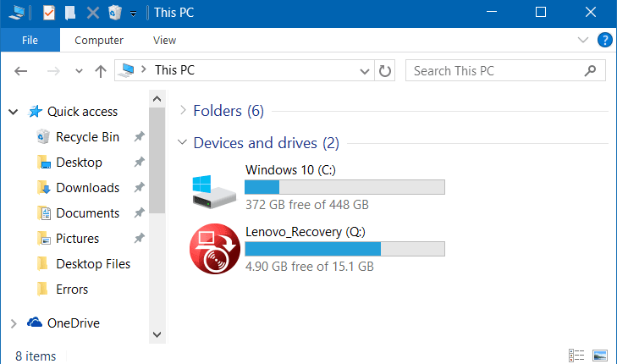The width and height of the screenshot is (617, 364).
Task: Click the Refresh button beside the address bar
Action: coord(386,71)
